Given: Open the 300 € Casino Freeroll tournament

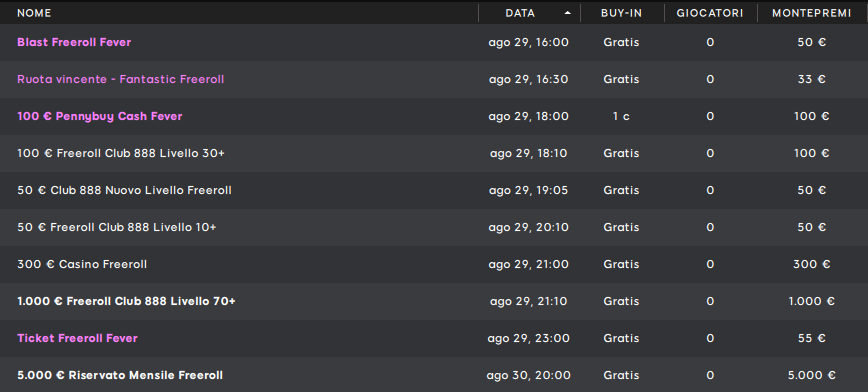Looking at the screenshot, I should (x=82, y=265).
